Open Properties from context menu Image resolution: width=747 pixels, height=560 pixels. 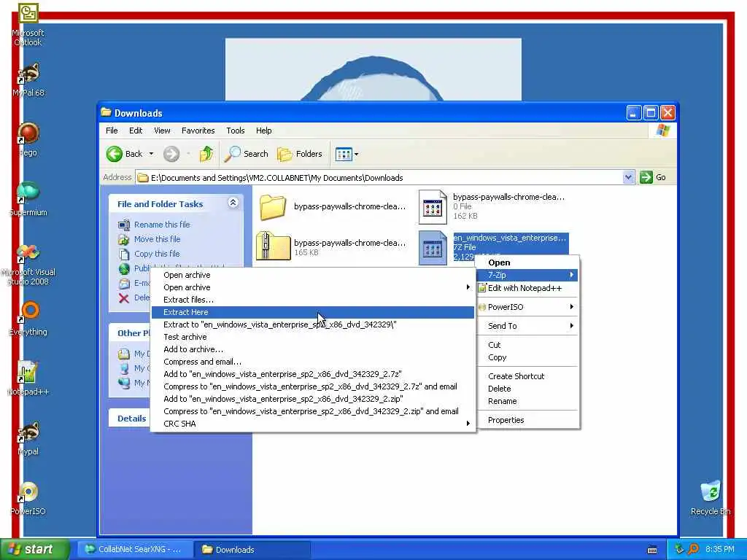pyautogui.click(x=527, y=420)
